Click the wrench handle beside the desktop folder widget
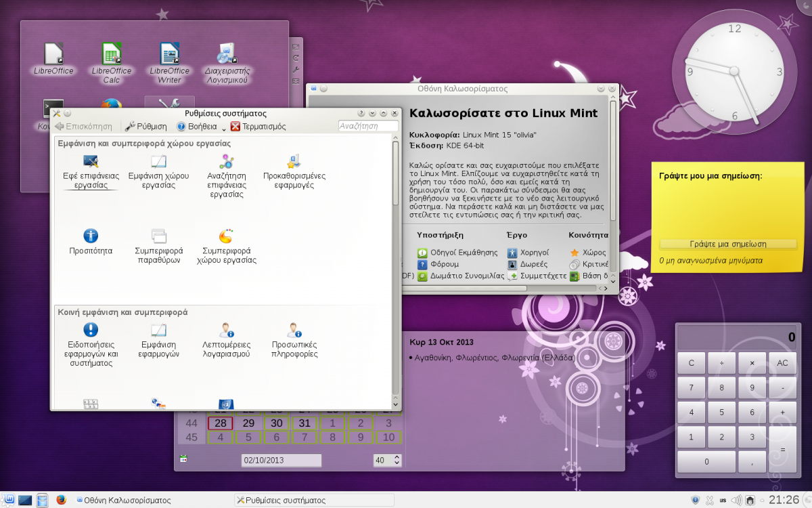Image resolution: width=812 pixels, height=508 pixels. coord(296,69)
